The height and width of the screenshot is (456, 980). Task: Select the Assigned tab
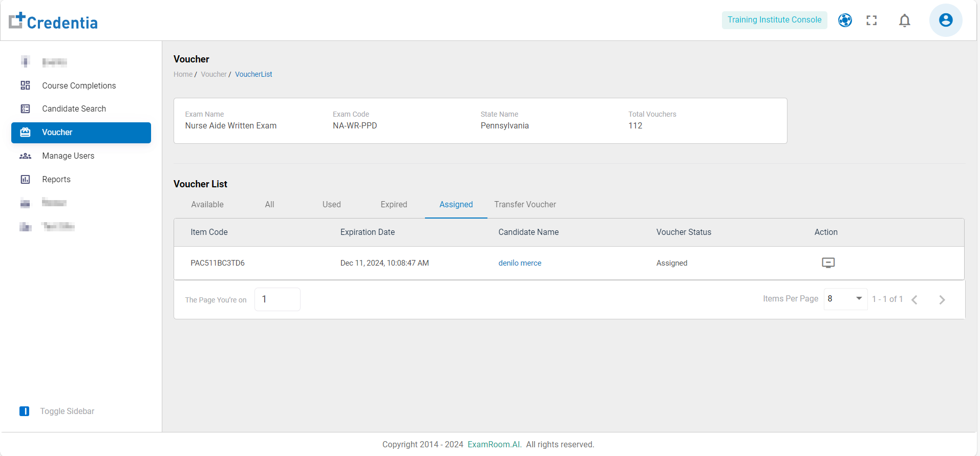tap(456, 204)
